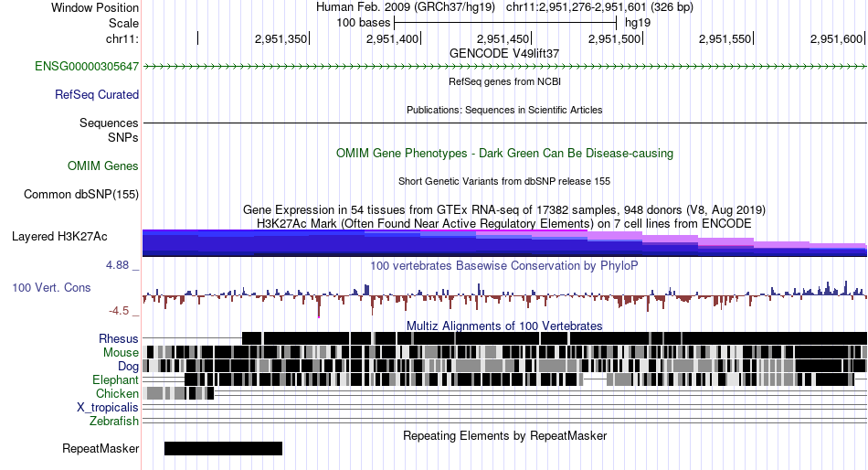
Task: Click the 100 Vert. Cons label
Action: click(x=51, y=288)
